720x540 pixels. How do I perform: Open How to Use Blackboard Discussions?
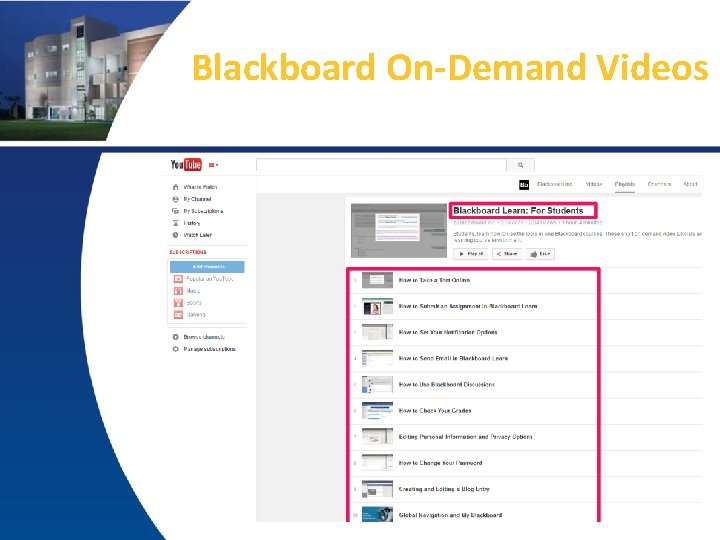[x=447, y=385]
